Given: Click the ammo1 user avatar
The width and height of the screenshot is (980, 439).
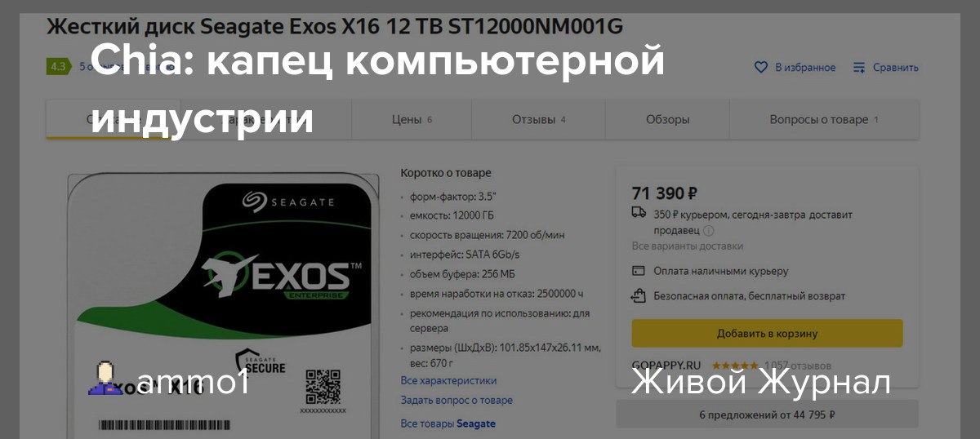Looking at the screenshot, I should point(105,379).
